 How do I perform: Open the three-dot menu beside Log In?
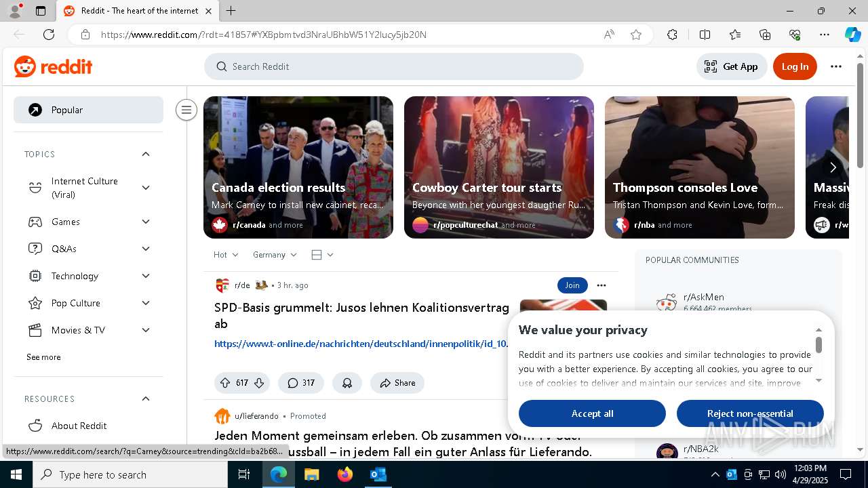836,66
